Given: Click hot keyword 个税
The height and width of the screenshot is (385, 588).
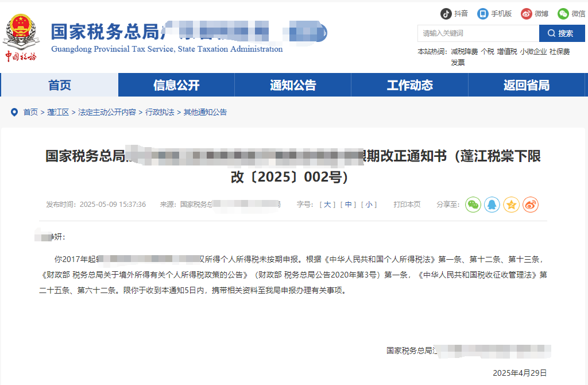Looking at the screenshot, I should pyautogui.click(x=488, y=51).
